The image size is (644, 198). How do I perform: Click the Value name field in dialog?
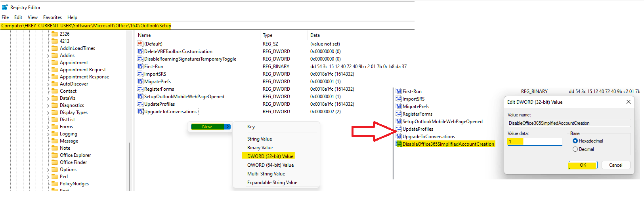[x=569, y=123]
